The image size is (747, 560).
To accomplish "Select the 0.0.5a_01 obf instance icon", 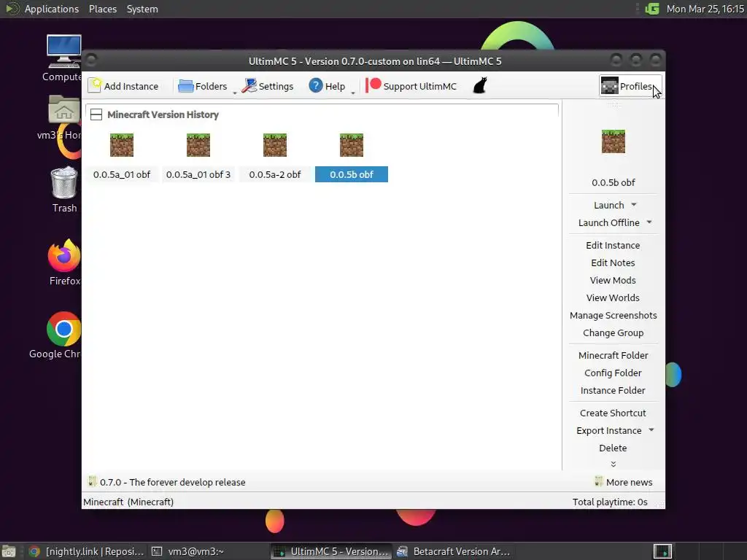I will (x=122, y=145).
